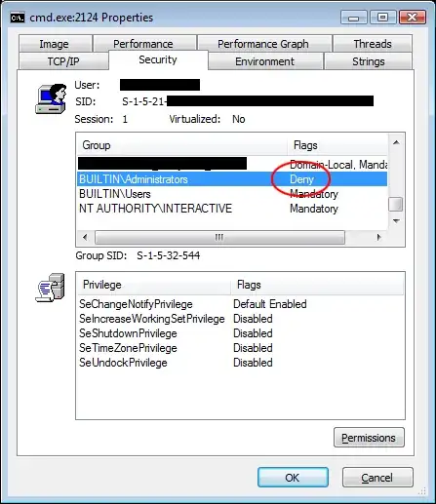The image size is (436, 504).
Task: Select the SeIncreaseWorkingSetPrivilege row
Action: (x=240, y=319)
